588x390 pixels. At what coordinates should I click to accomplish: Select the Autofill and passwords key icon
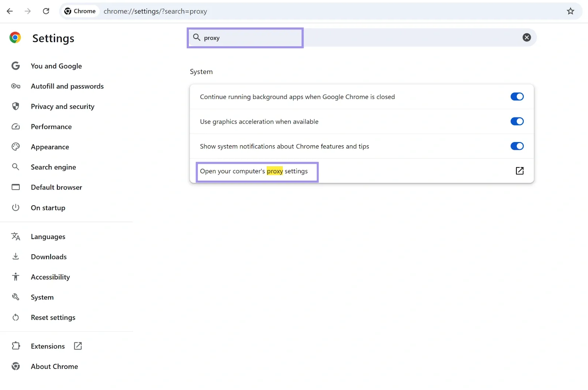point(15,86)
